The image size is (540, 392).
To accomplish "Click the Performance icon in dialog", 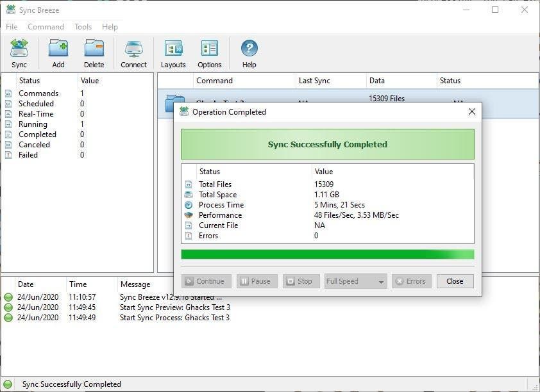I will [x=189, y=215].
